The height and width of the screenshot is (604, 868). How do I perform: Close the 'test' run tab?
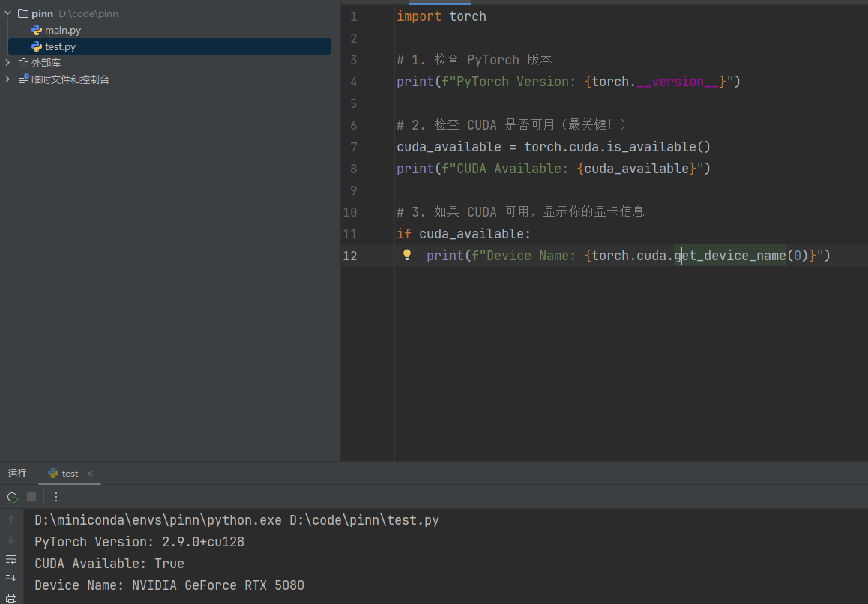tap(90, 474)
